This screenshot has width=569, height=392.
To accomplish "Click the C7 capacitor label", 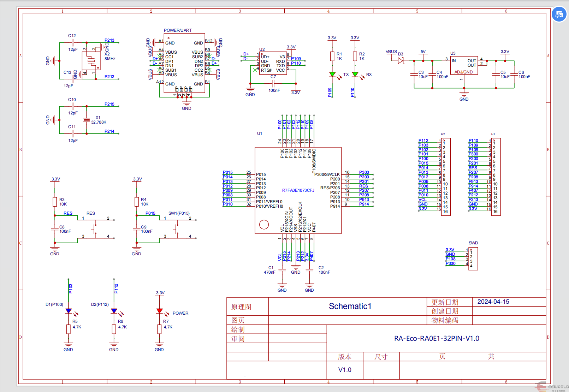I will 273,77.
